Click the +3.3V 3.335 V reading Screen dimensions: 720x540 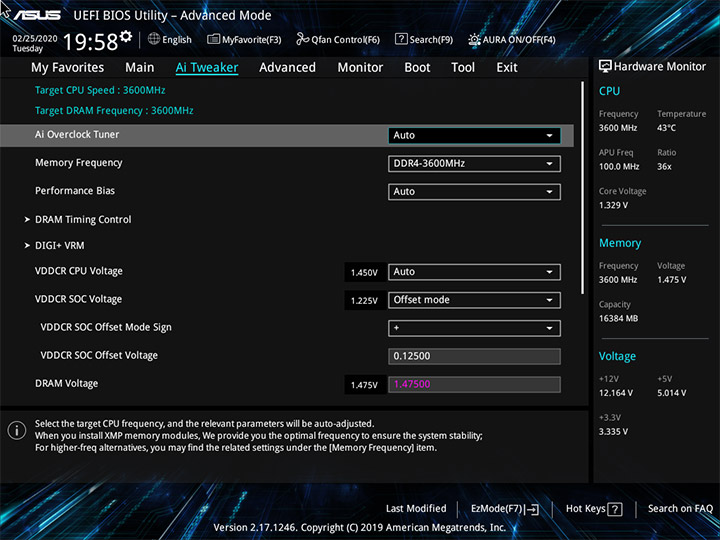point(613,432)
